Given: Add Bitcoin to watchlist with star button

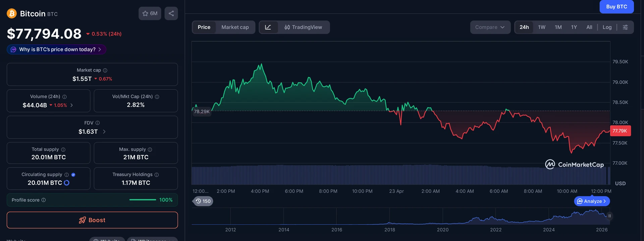Looking at the screenshot, I should (150, 13).
